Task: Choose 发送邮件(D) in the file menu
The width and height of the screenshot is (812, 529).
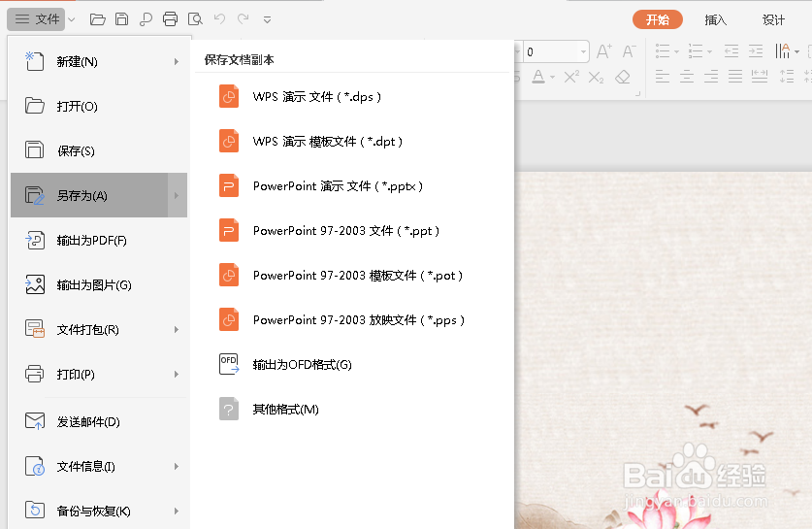Action: pyautogui.click(x=99, y=422)
